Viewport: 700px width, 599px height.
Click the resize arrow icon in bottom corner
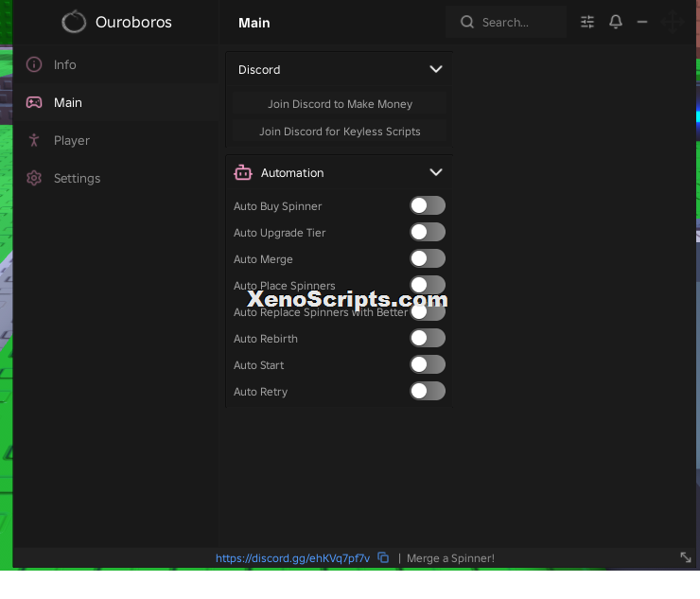(685, 557)
